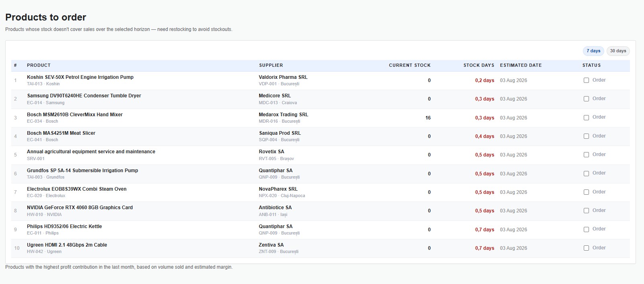Click product code TAI-013 · Koshin

tap(43, 84)
